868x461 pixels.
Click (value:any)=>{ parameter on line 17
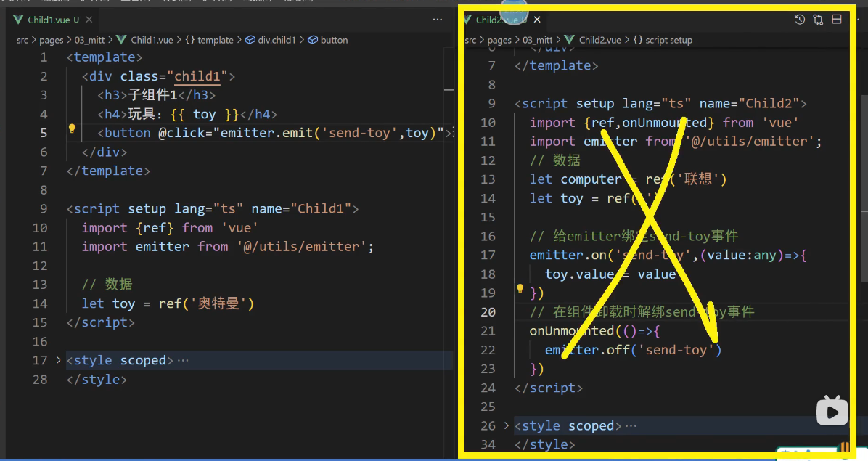tap(753, 255)
